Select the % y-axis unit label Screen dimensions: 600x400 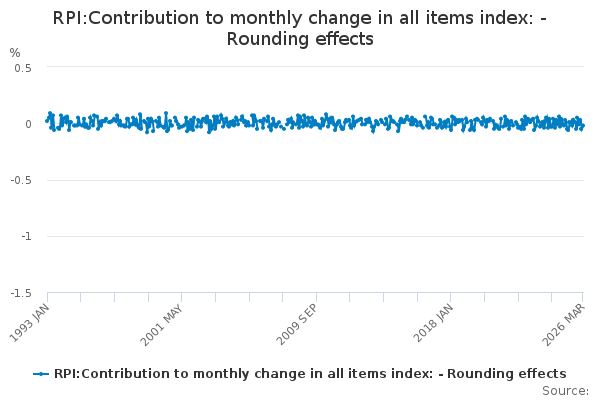tap(14, 53)
